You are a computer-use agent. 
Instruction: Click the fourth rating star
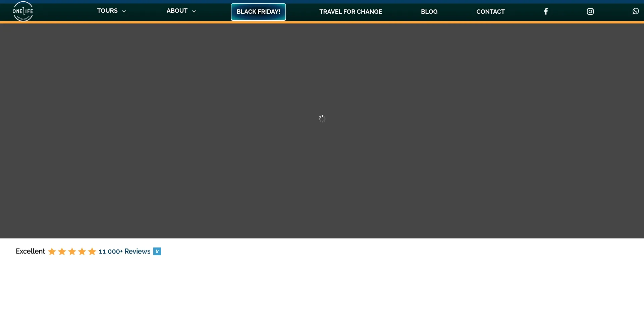point(82,252)
